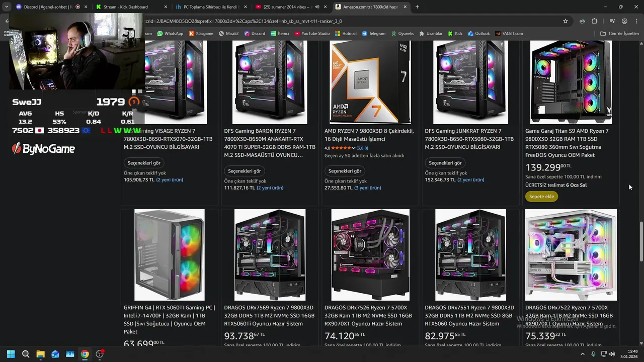The width and height of the screenshot is (644, 362).
Task: Open the FACEIT.com bookmark
Action: (509, 34)
